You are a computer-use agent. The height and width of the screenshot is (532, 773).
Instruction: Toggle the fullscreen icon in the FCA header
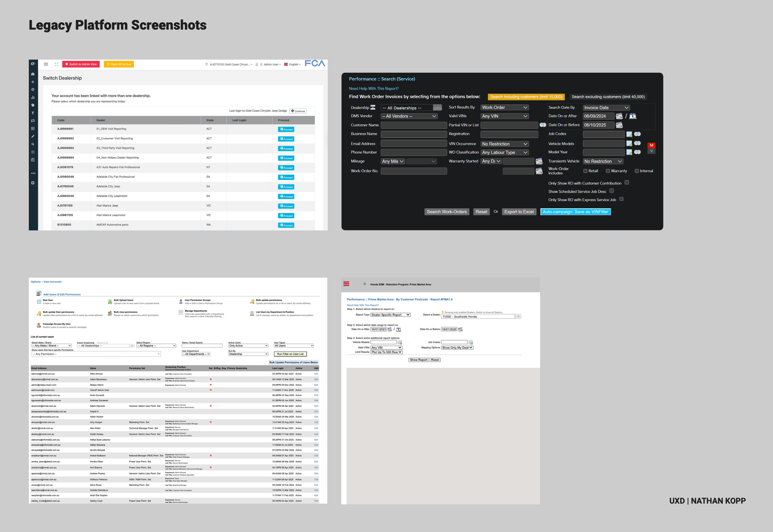(56, 64)
